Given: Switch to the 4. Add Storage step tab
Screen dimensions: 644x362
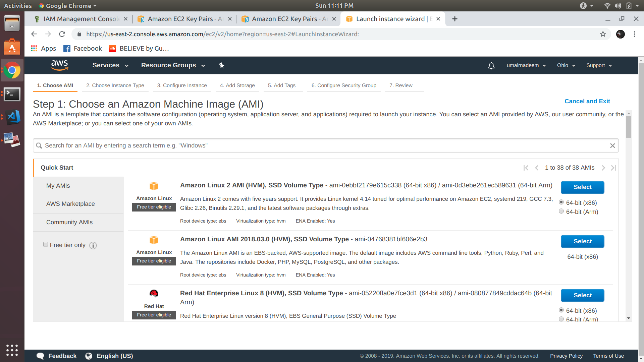Looking at the screenshot, I should coord(237,85).
